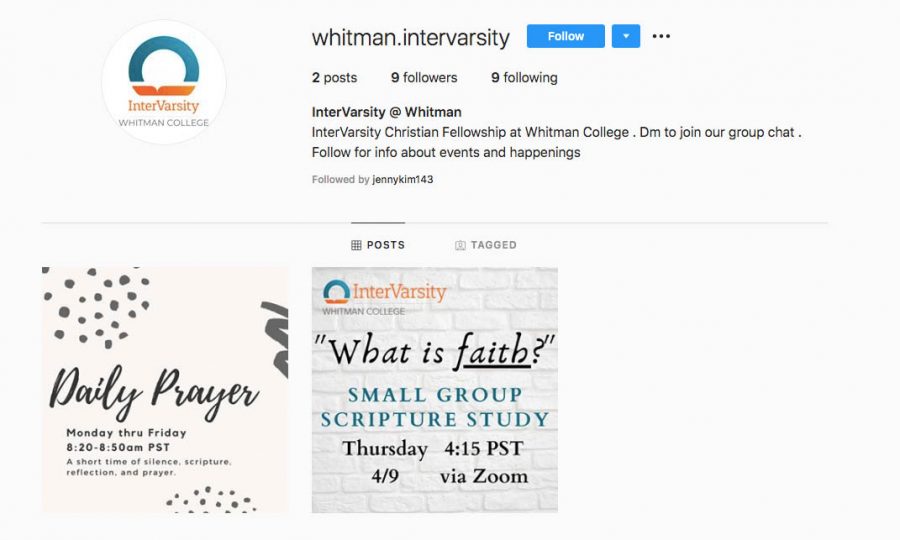Click the InterVarsity @ Whitman display name
Viewport: 900px width, 540px height.
pyautogui.click(x=386, y=112)
